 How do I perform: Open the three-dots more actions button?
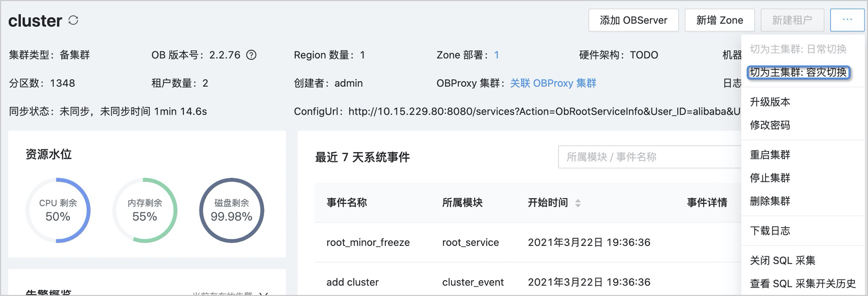click(847, 20)
